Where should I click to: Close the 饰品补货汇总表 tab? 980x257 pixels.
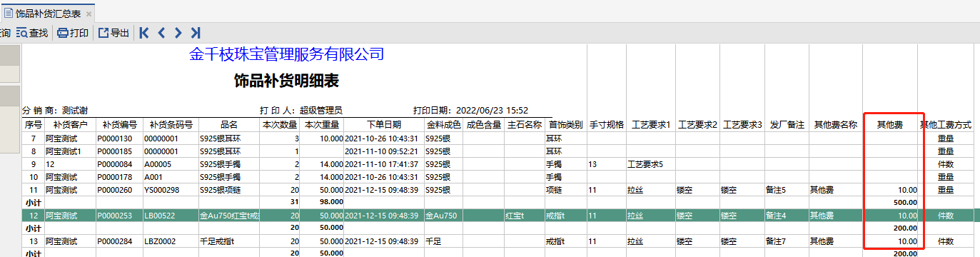tap(89, 14)
